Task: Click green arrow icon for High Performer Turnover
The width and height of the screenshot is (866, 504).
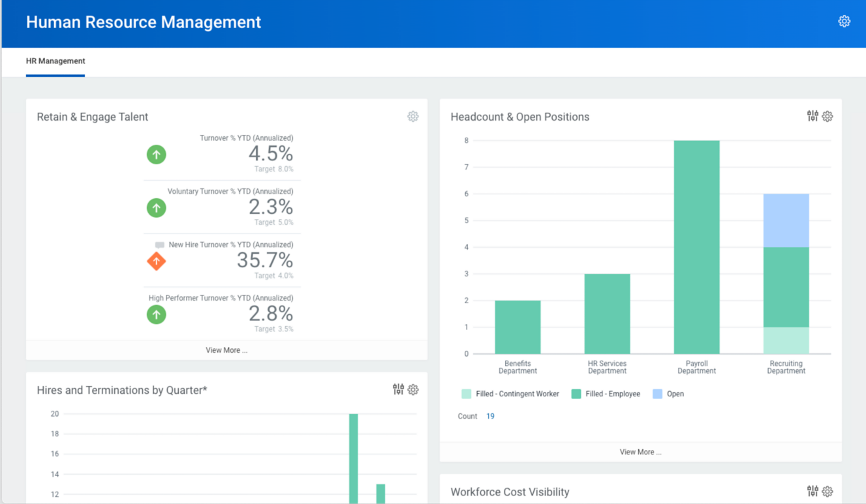Action: tap(156, 315)
